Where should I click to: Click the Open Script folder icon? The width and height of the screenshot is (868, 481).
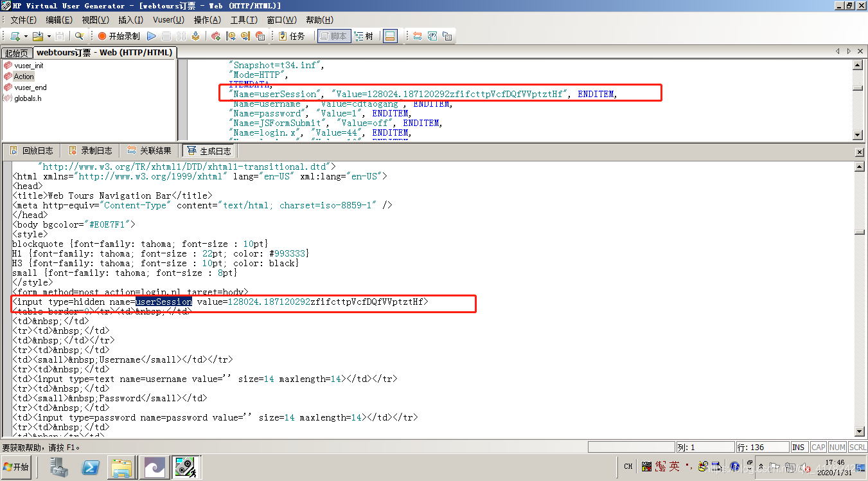(x=38, y=36)
